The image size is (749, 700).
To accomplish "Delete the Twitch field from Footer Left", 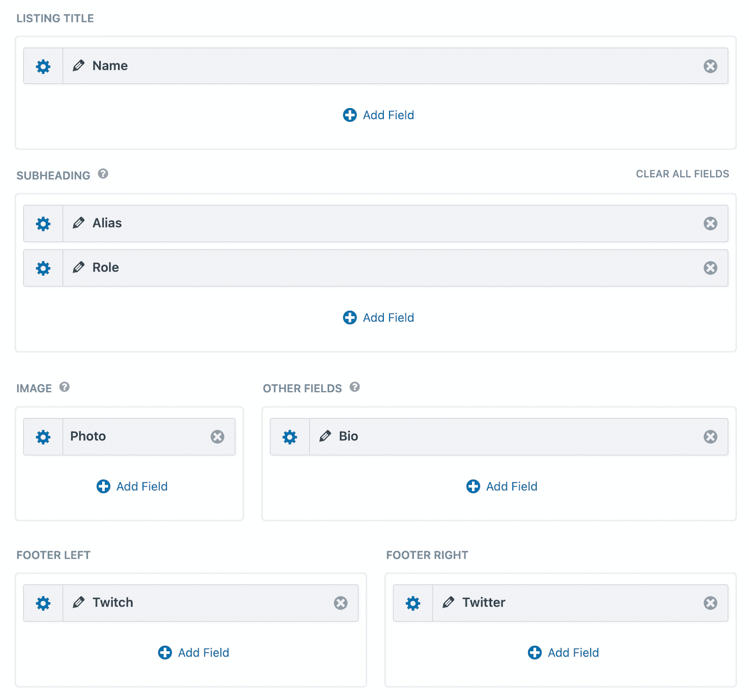I will click(340, 603).
